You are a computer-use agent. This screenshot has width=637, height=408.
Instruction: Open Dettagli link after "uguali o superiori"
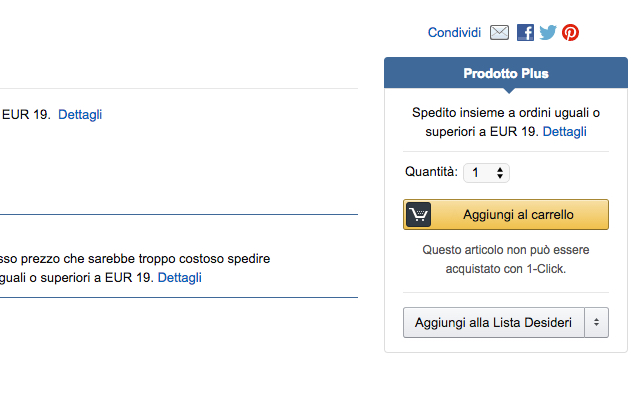[179, 277]
